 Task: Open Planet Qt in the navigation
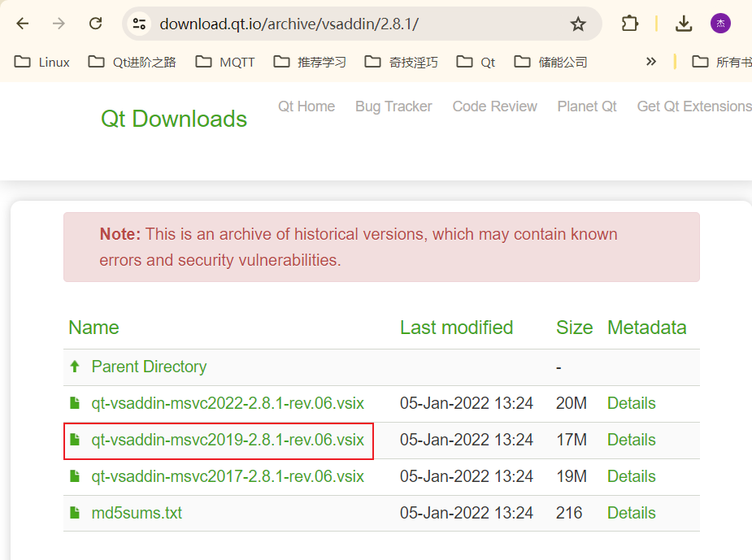point(586,106)
